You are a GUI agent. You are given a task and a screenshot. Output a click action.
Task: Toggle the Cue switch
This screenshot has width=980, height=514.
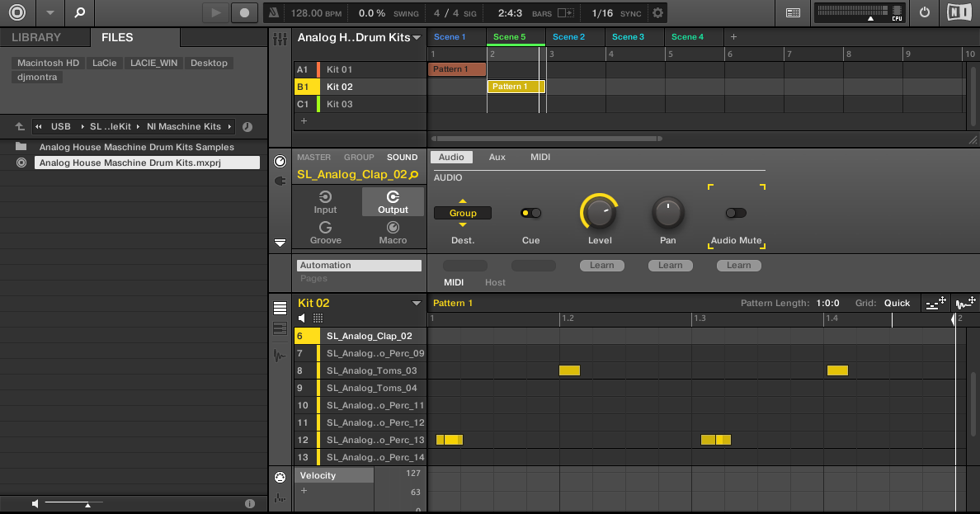[531, 213]
